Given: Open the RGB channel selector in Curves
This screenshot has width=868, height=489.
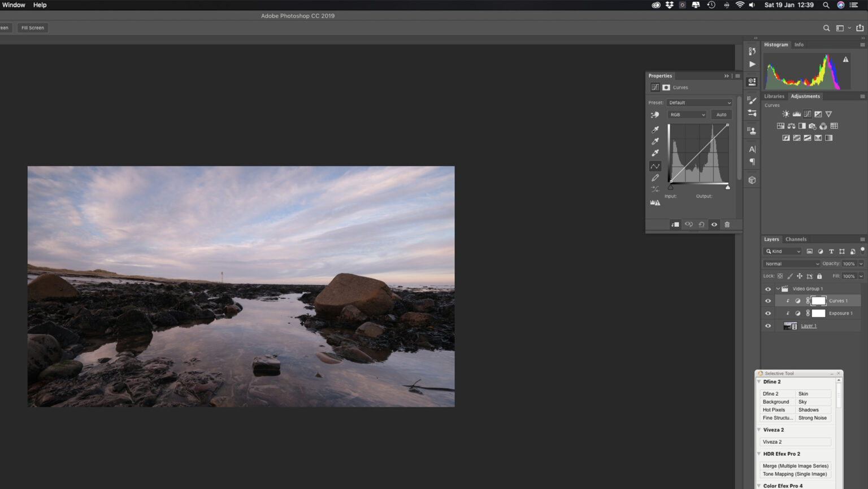Looking at the screenshot, I should click(x=686, y=114).
